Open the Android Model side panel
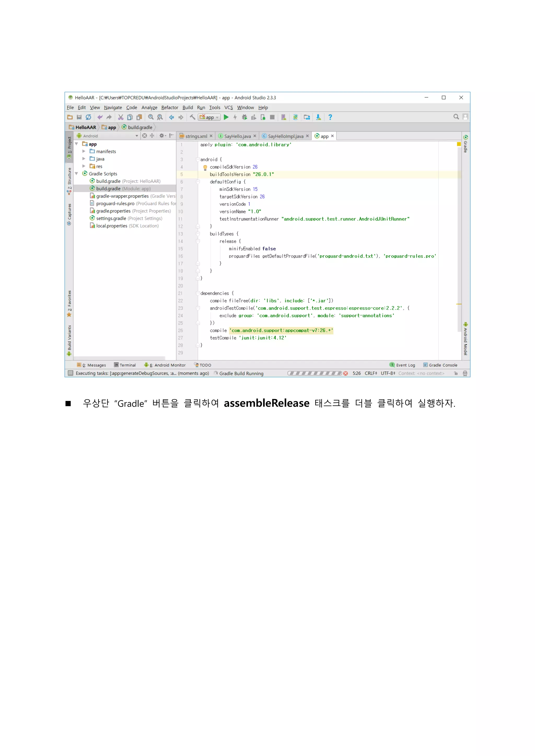Screen dimensions: 535x756 pyautogui.click(x=466, y=339)
